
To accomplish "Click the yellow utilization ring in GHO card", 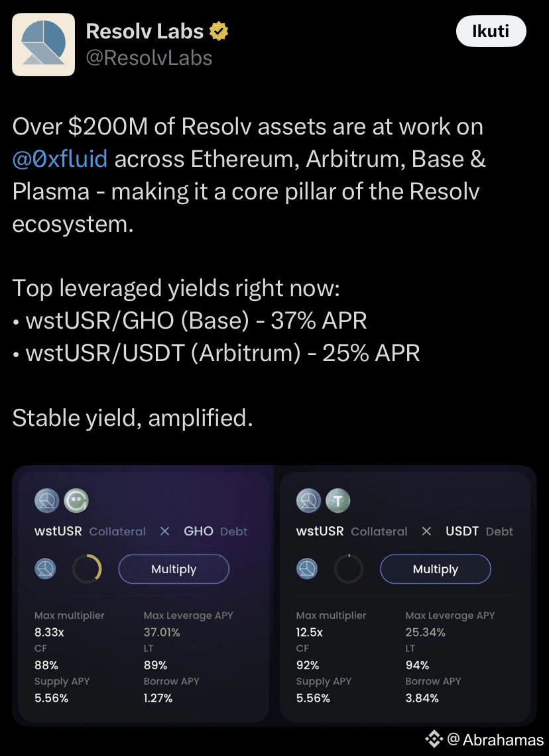I will pyautogui.click(x=87, y=569).
